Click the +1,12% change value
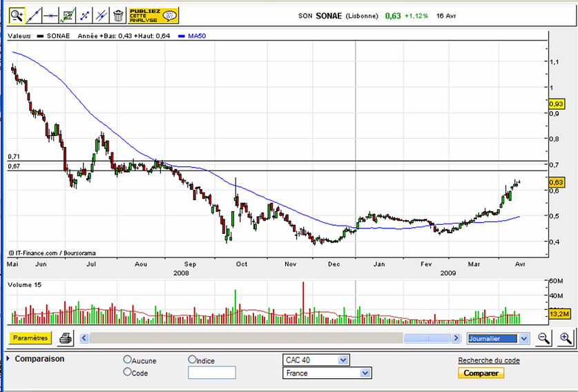Screen dimensions: 578x392 pyautogui.click(x=416, y=16)
